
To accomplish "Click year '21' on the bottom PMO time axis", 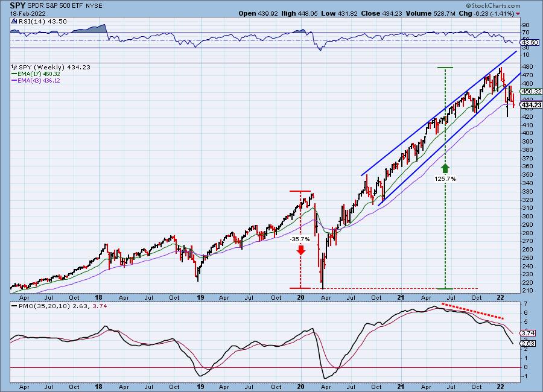I will pos(401,387).
